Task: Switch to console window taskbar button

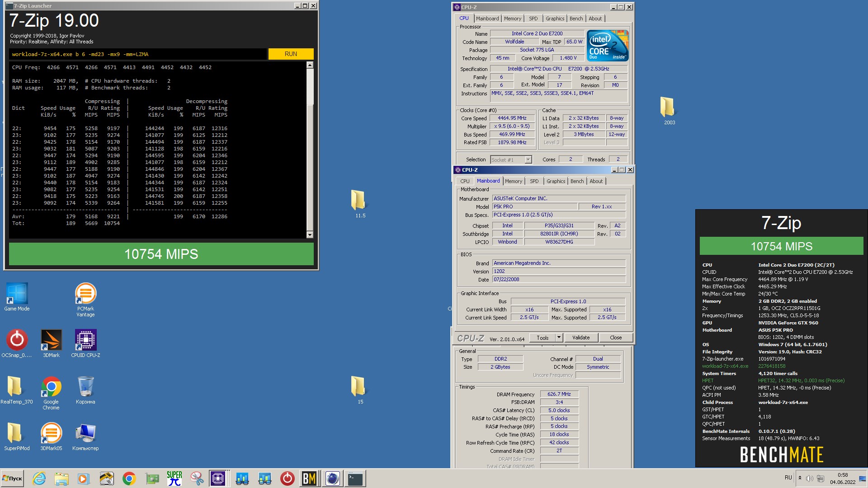Action: coord(355,479)
